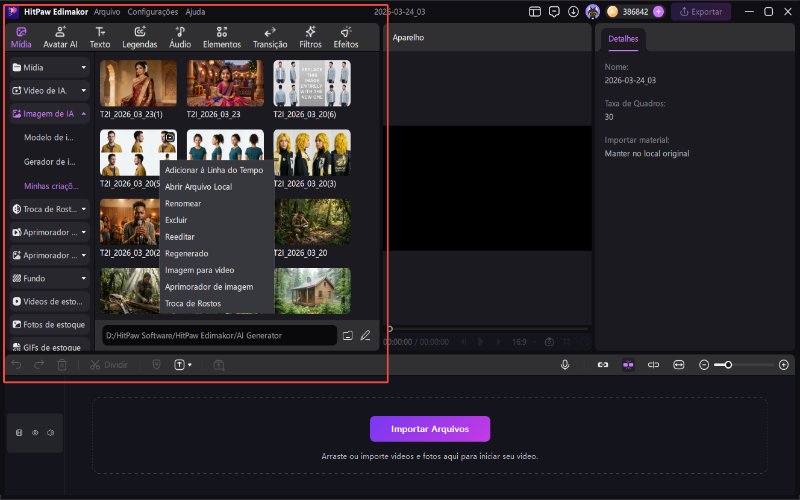Click the zoom-in plus icon on timeline
This screenshot has width=800, height=500.
point(783,365)
